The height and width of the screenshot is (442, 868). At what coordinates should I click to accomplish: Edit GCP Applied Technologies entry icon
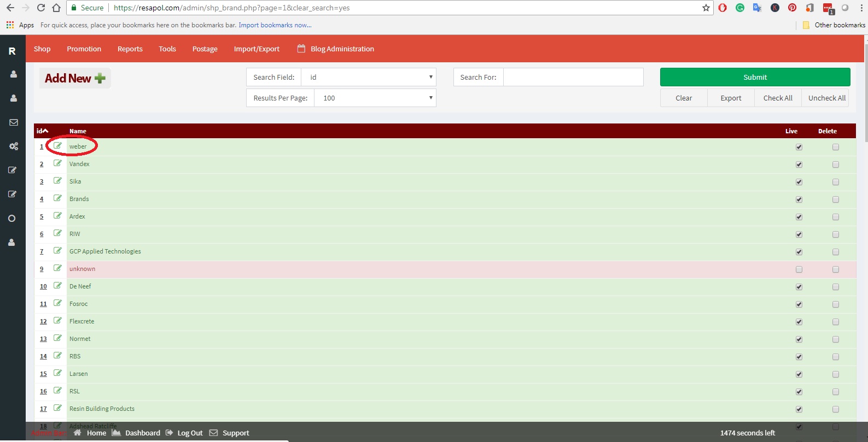[57, 251]
